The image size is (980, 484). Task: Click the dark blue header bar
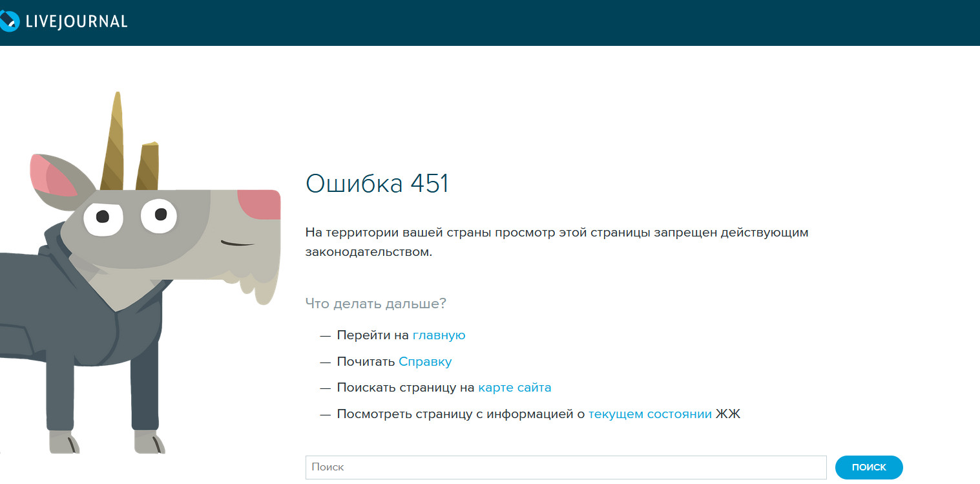tap(517, 23)
